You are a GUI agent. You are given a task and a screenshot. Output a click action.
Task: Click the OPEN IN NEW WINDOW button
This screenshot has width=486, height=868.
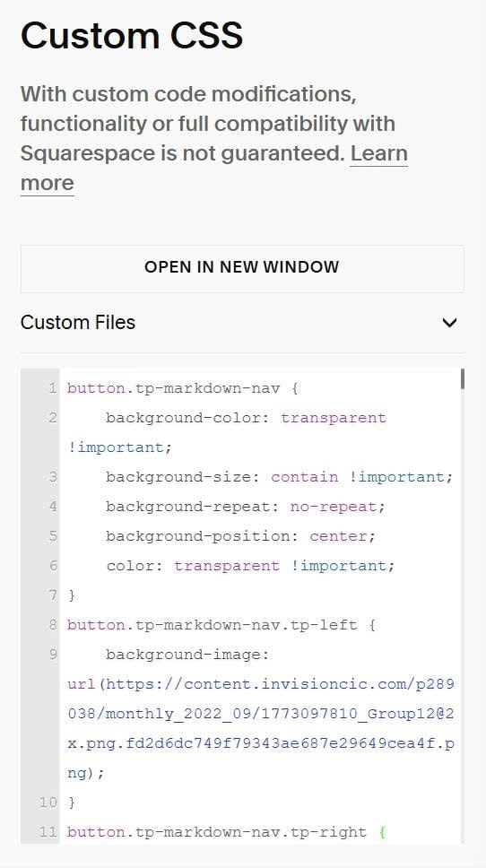pos(242,268)
